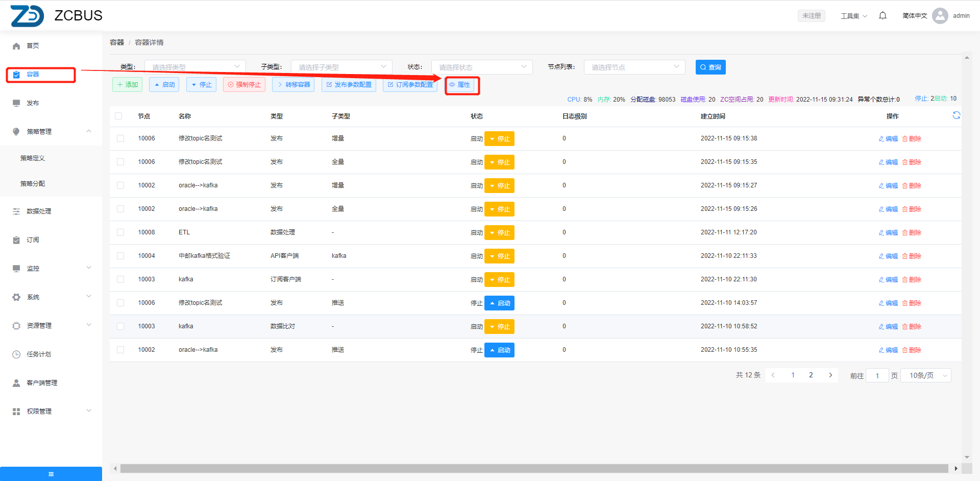Click the 属性 eye icon button
The image size is (980, 481).
click(x=459, y=85)
